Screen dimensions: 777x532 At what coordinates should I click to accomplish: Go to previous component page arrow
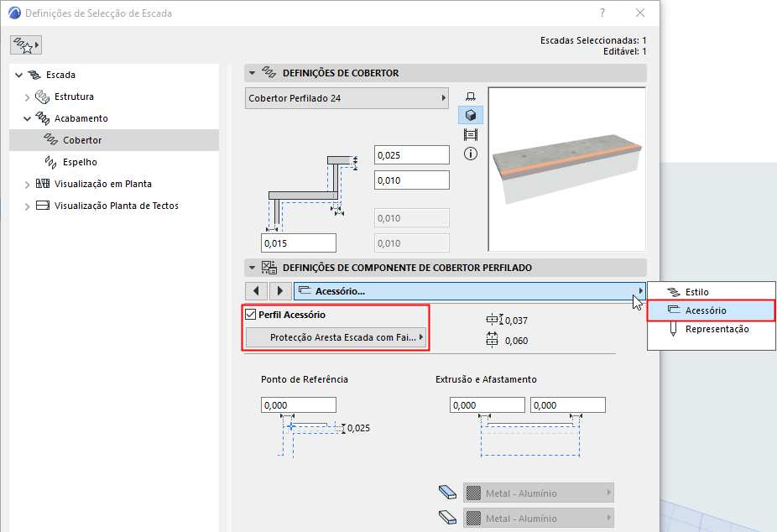256,291
